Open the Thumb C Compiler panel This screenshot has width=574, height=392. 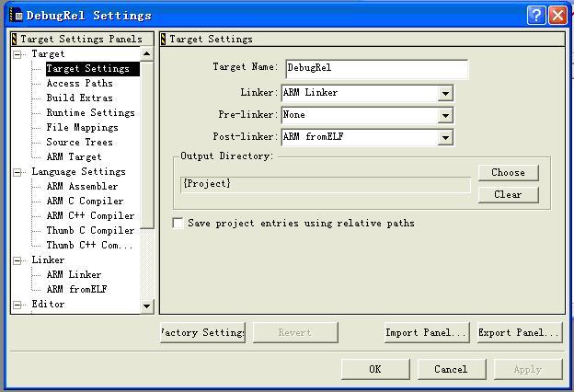[90, 230]
